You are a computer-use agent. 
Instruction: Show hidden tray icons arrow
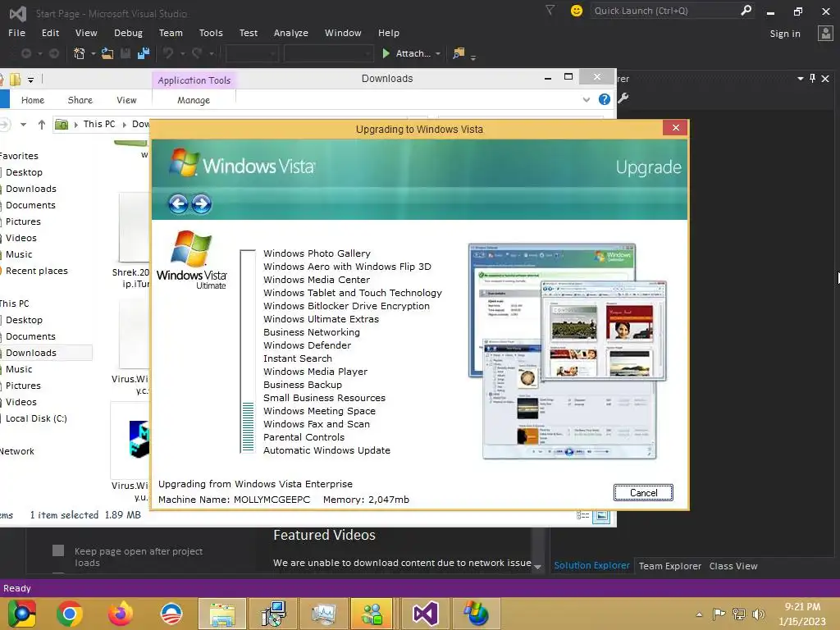tap(699, 614)
